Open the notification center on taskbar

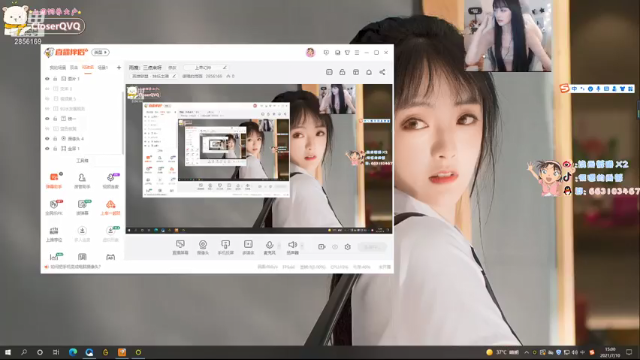point(629,352)
